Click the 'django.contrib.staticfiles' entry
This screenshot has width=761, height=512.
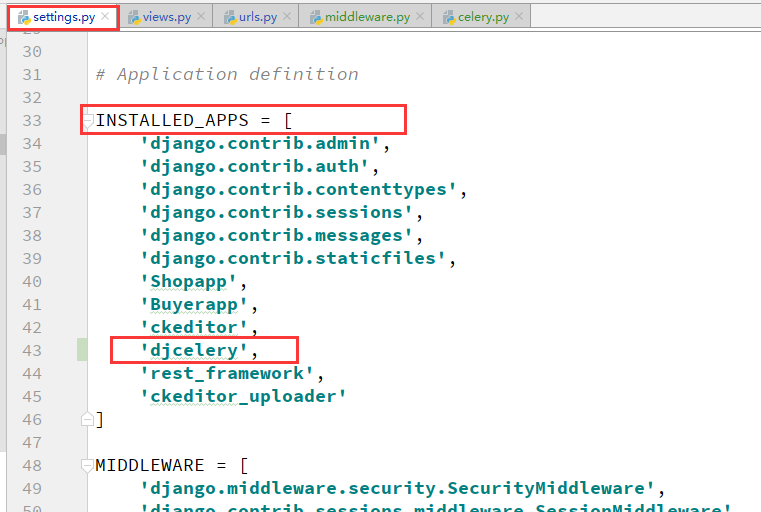tap(293, 258)
